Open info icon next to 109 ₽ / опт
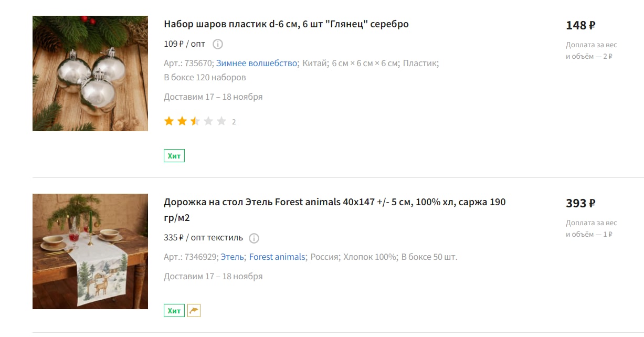The image size is (644, 337). click(218, 44)
